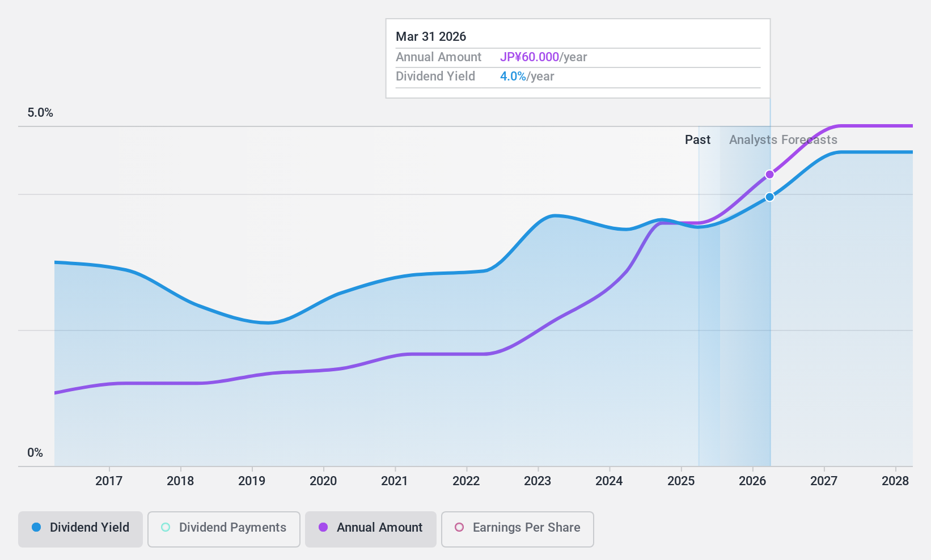Screen dimensions: 931x560
Task: Click the Annual Amount tooltip row label
Action: [438, 57]
